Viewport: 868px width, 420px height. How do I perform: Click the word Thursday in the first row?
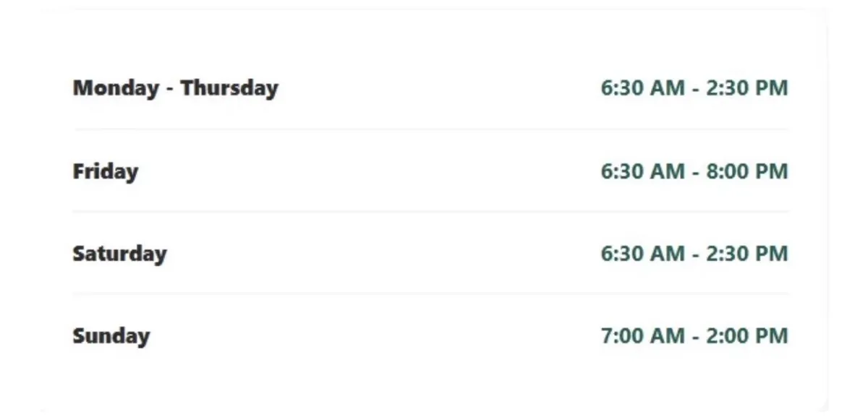coord(229,88)
